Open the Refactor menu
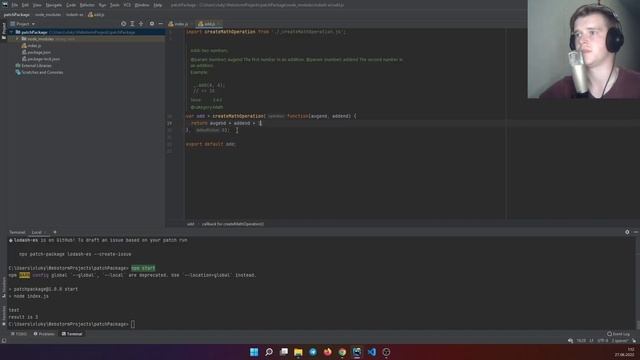Image resolution: width=640 pixels, height=360 pixels. tap(87, 5)
